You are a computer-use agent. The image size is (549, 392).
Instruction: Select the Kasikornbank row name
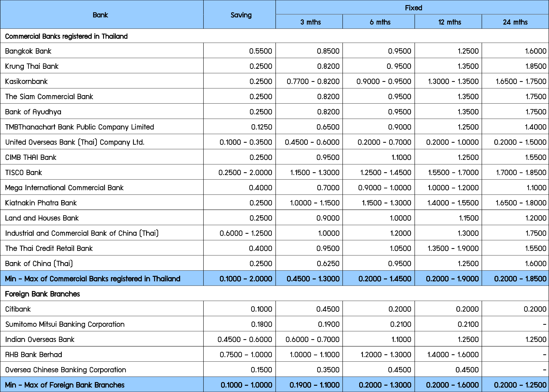click(x=26, y=81)
